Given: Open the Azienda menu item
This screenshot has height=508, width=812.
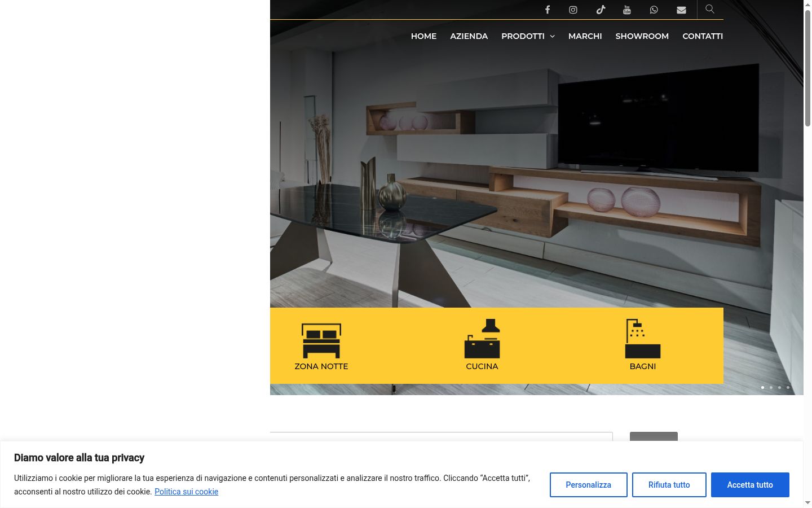Looking at the screenshot, I should [x=469, y=36].
